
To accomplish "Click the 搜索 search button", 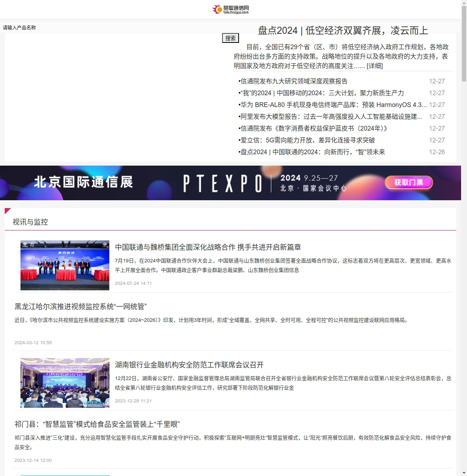I will (x=230, y=38).
